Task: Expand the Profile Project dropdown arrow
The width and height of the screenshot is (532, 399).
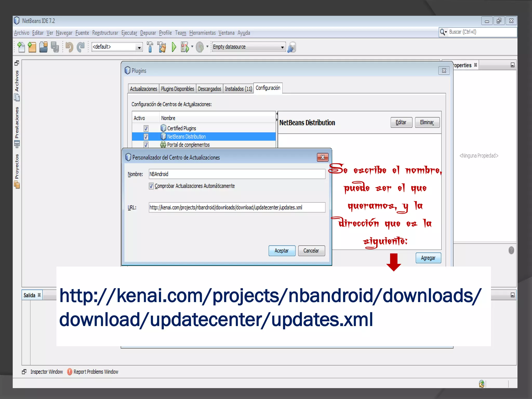Action: [207, 46]
